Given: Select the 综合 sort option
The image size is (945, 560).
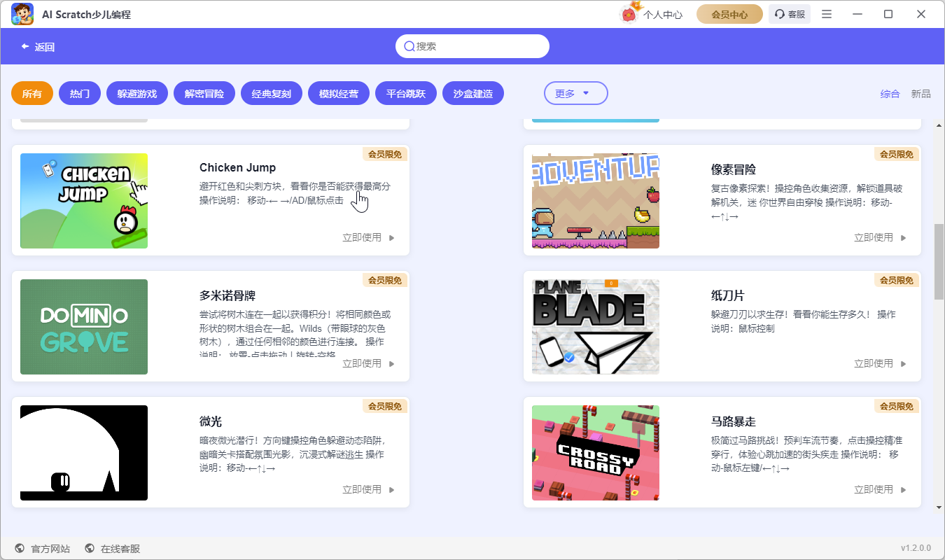Looking at the screenshot, I should click(x=890, y=93).
